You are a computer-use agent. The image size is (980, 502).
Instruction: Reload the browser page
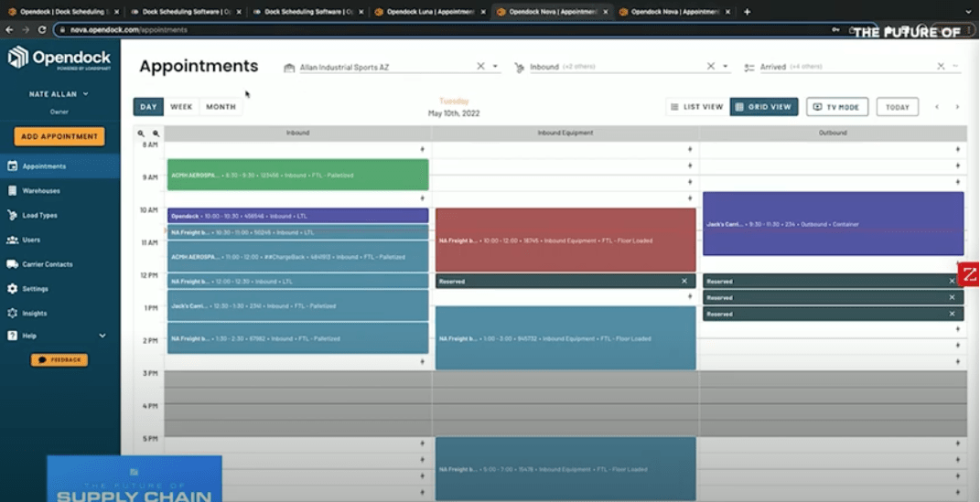coord(42,29)
